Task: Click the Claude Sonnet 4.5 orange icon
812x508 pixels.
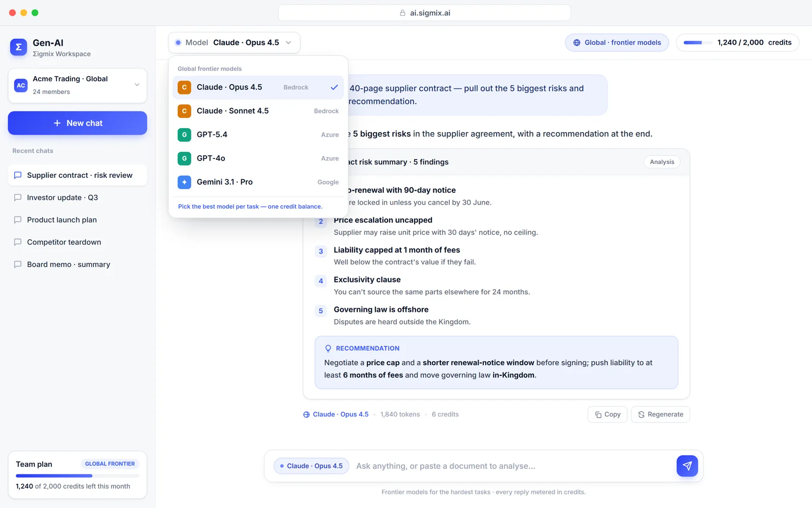Action: [x=184, y=111]
